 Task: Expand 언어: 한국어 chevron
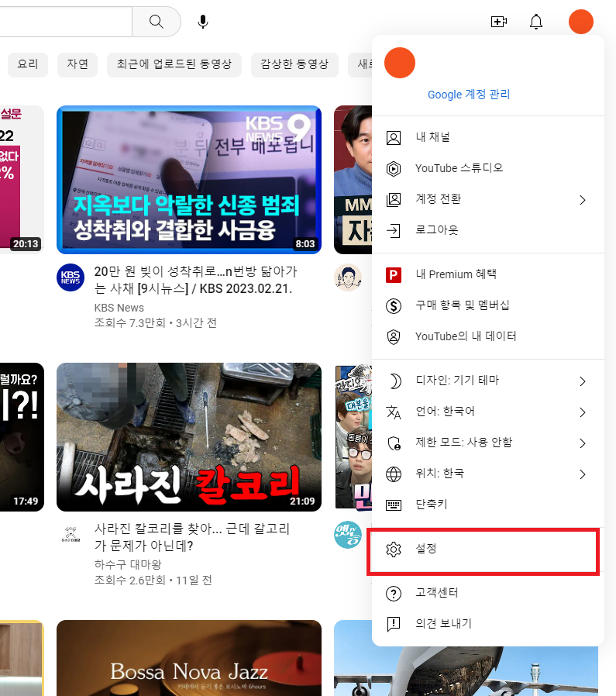(x=582, y=412)
